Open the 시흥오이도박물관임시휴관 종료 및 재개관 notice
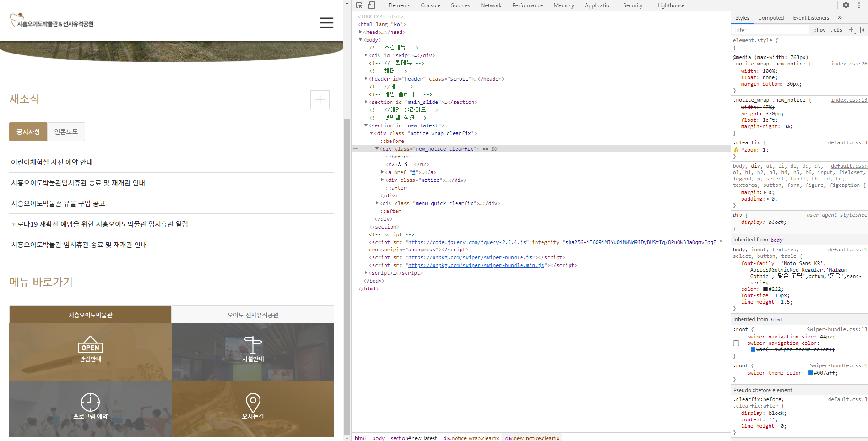Viewport: 868px width, 441px height. 78,183
